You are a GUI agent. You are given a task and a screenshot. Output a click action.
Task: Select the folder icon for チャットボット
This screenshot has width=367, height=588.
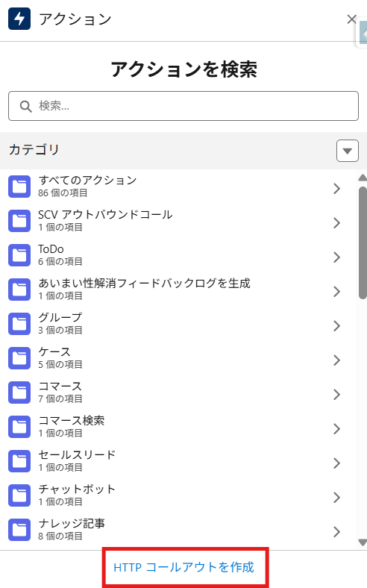[19, 495]
